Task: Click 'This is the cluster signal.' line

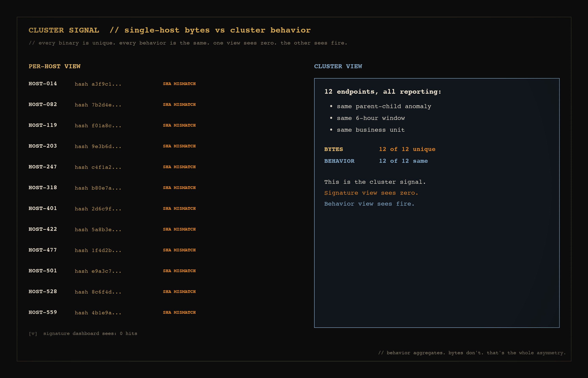Action: [x=375, y=182]
